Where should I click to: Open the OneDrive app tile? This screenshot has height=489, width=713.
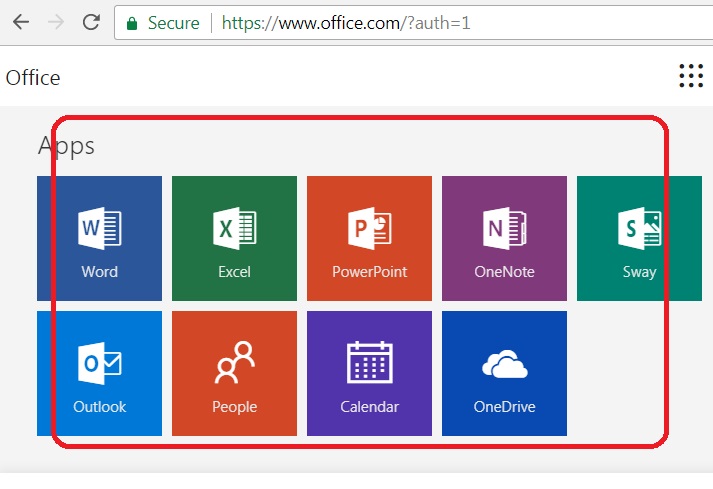click(504, 373)
